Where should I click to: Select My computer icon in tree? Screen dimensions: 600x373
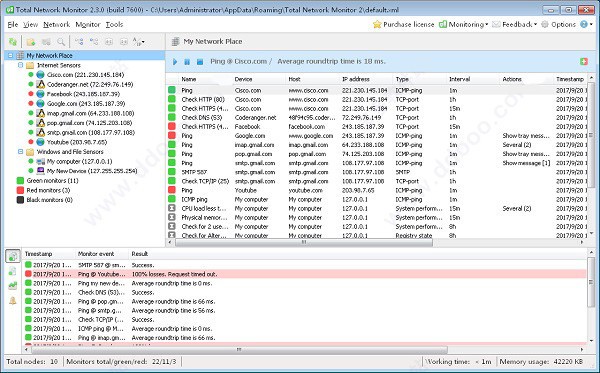click(40, 161)
